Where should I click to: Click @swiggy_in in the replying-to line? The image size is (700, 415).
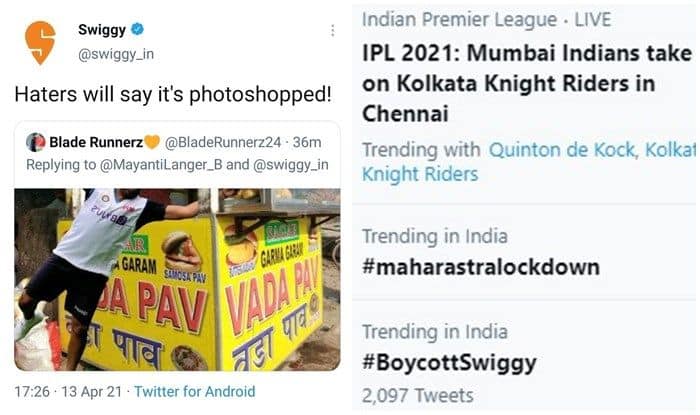291,165
